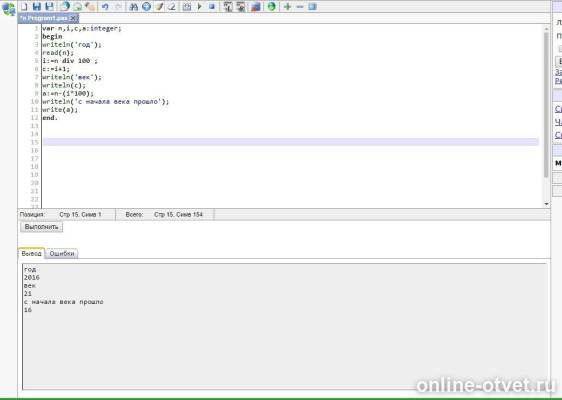Close the Program1.pas tab

[73, 18]
